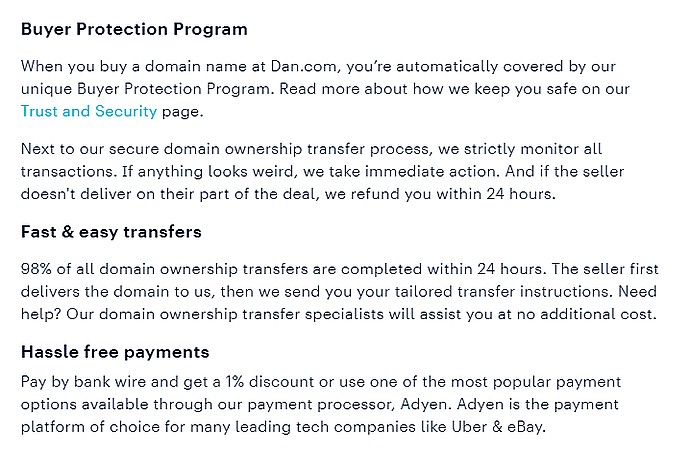This screenshot has height=460, width=690.
Task: Click the word Dan.com in first paragraph
Action: pos(304,66)
